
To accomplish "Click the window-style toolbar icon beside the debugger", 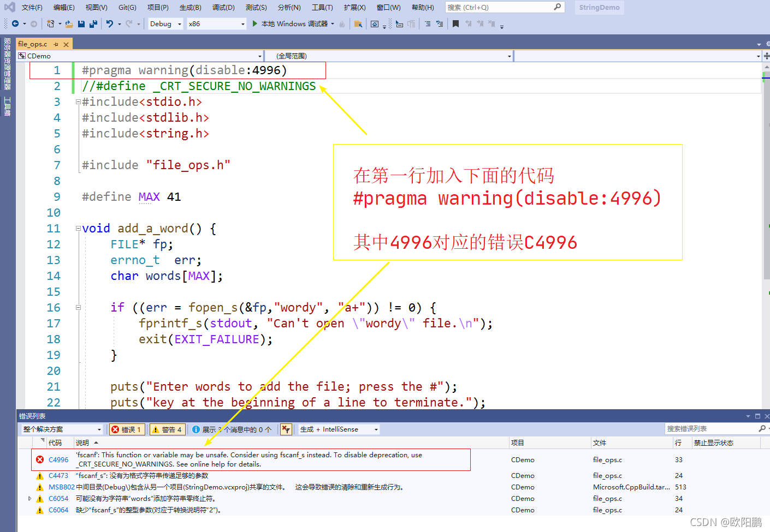I will coord(375,23).
